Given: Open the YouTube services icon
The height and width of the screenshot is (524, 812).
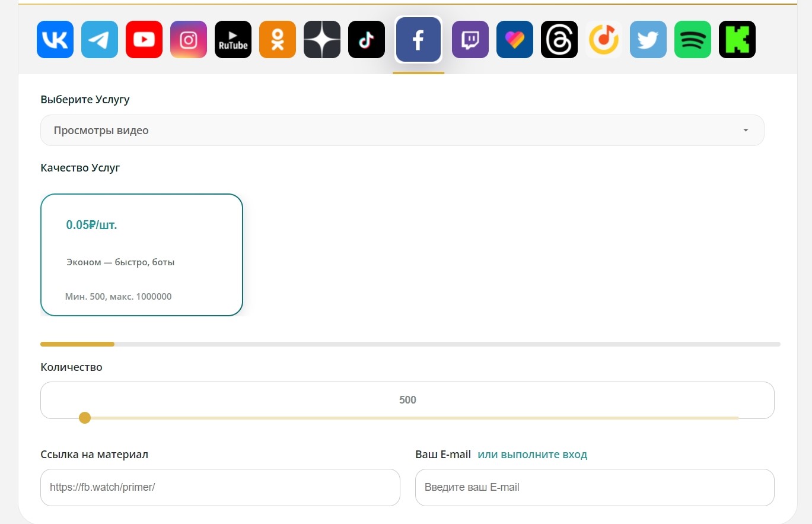Looking at the screenshot, I should [144, 40].
